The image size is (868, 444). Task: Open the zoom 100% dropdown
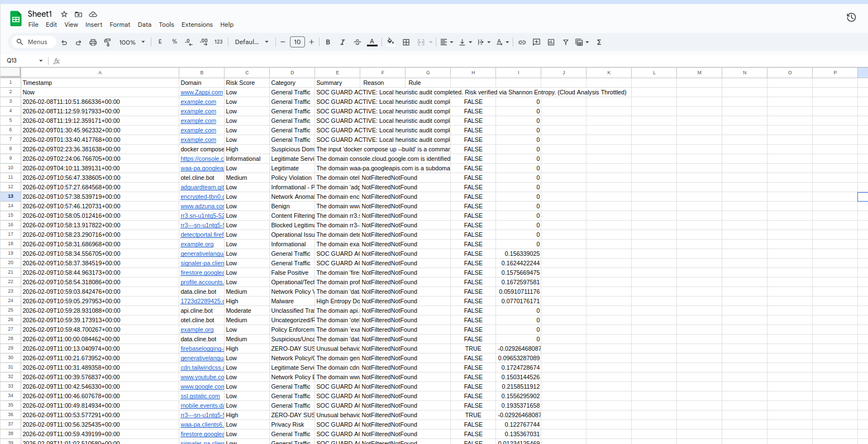(132, 42)
